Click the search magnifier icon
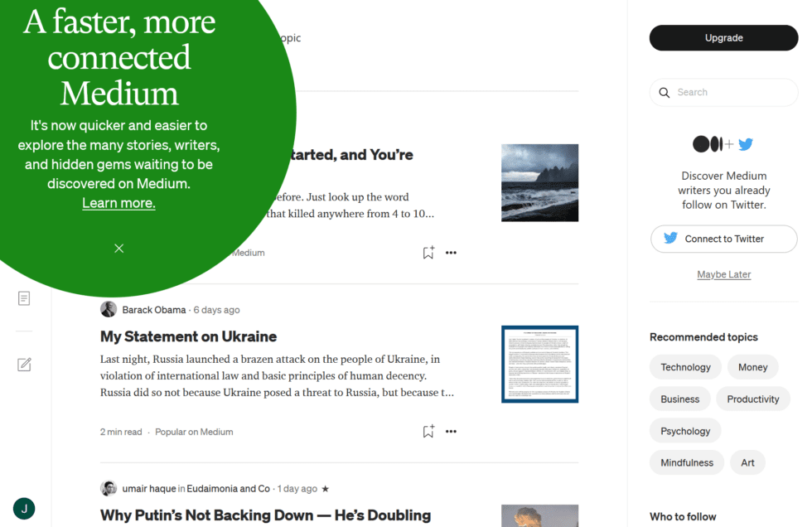 click(x=665, y=92)
